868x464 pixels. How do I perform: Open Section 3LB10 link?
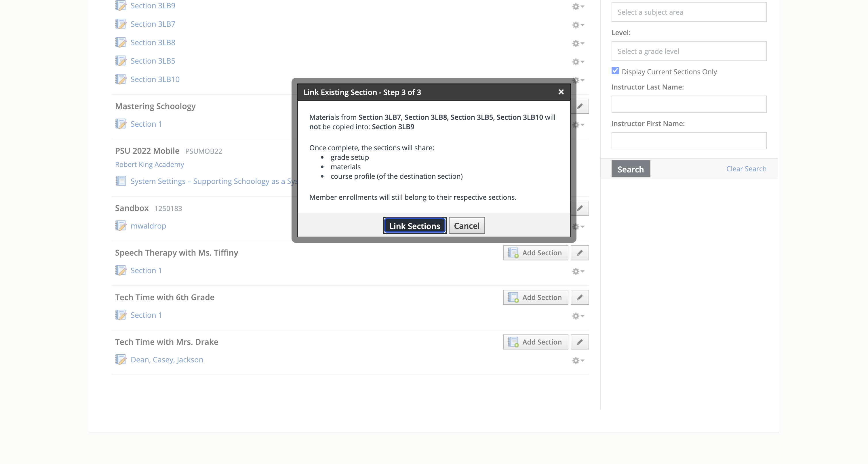pos(155,79)
